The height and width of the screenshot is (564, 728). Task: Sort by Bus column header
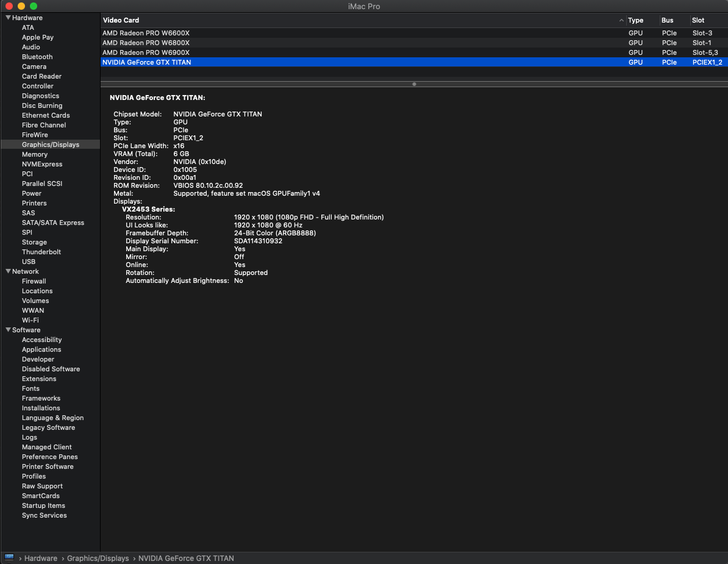(x=674, y=20)
